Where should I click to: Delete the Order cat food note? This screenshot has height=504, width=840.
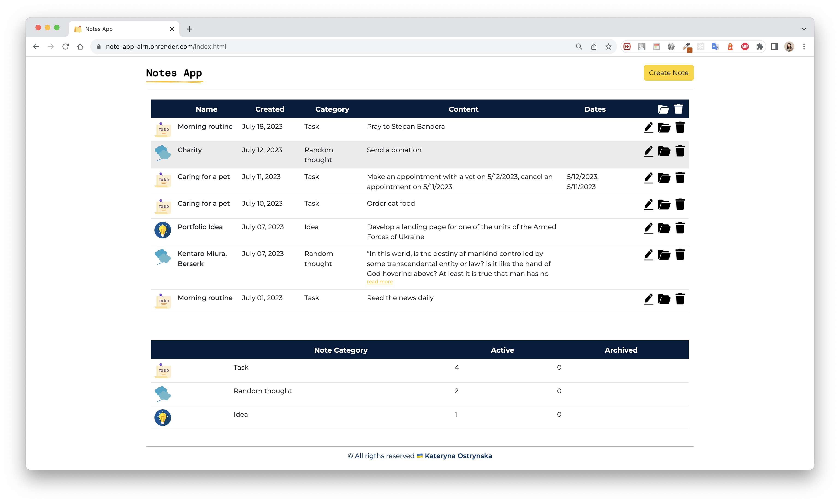[x=680, y=205]
